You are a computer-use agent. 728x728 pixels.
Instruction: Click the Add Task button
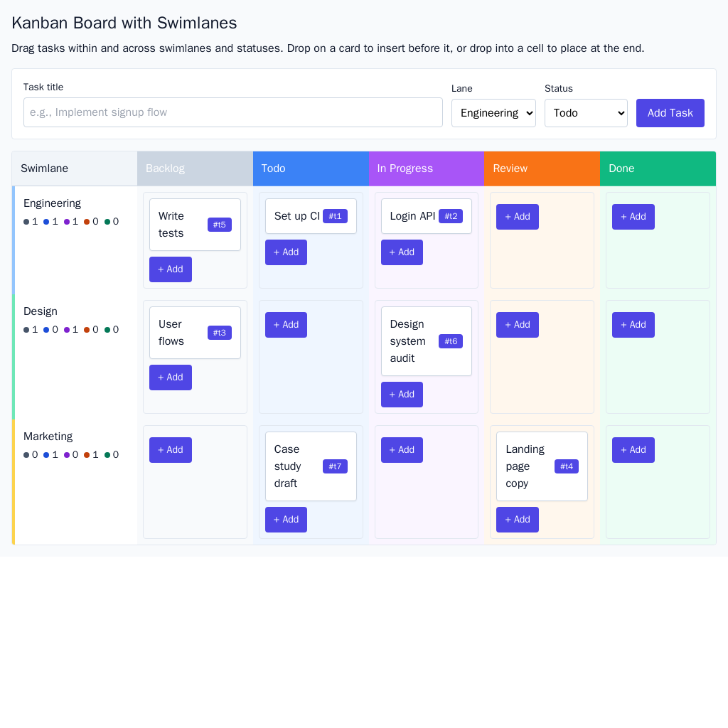(670, 113)
